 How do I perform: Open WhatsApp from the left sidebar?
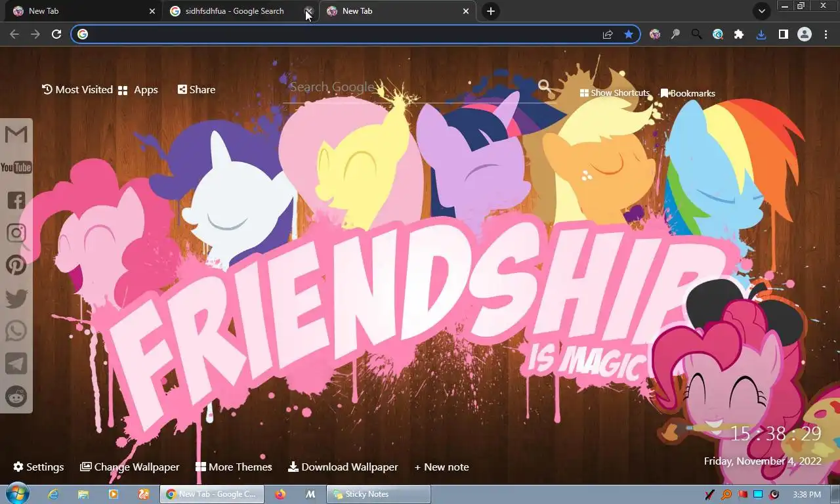click(16, 330)
